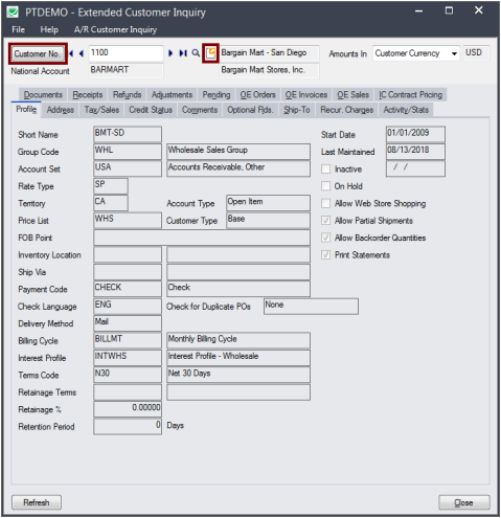
Task: Click the Rate Type field SP
Action: [x=111, y=186]
